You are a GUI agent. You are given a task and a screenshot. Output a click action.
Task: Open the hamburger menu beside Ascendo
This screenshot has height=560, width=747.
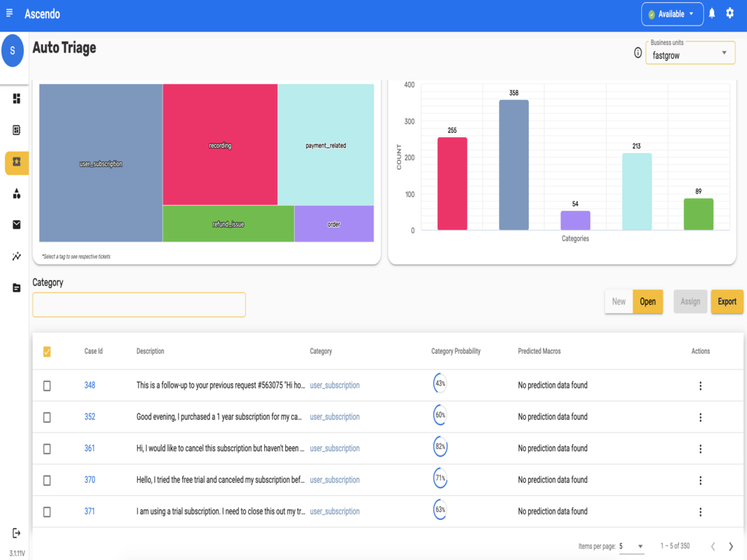[9, 13]
